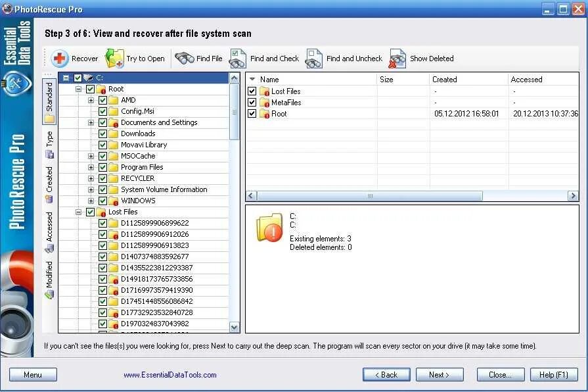Click the Lost Files folder icon in tree

tap(101, 212)
